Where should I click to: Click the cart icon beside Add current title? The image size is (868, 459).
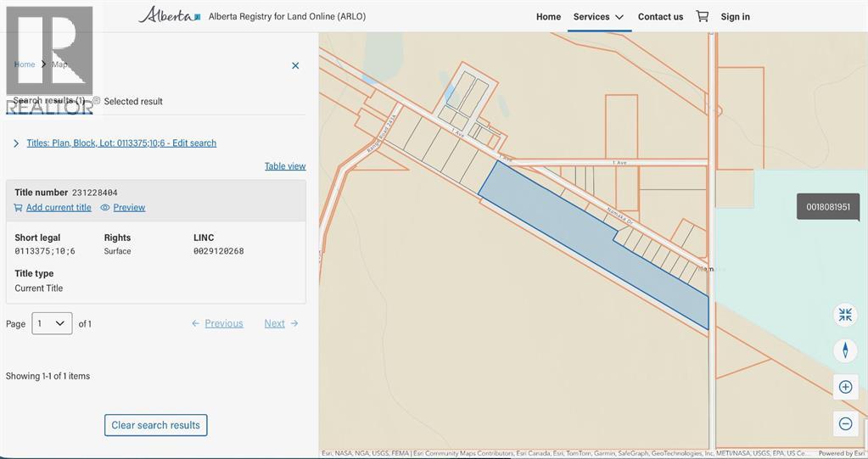[19, 208]
